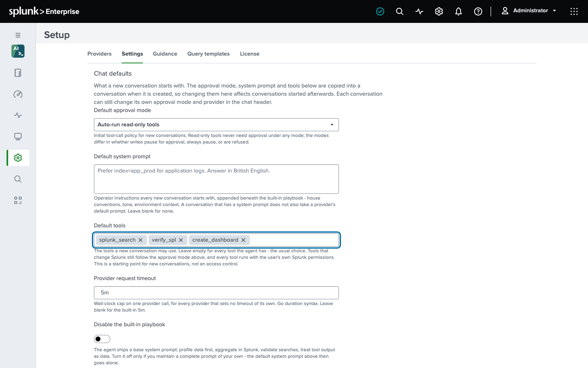Toggle the sidebar hamburger menu
Viewport: 588px width, 368px height.
[18, 35]
